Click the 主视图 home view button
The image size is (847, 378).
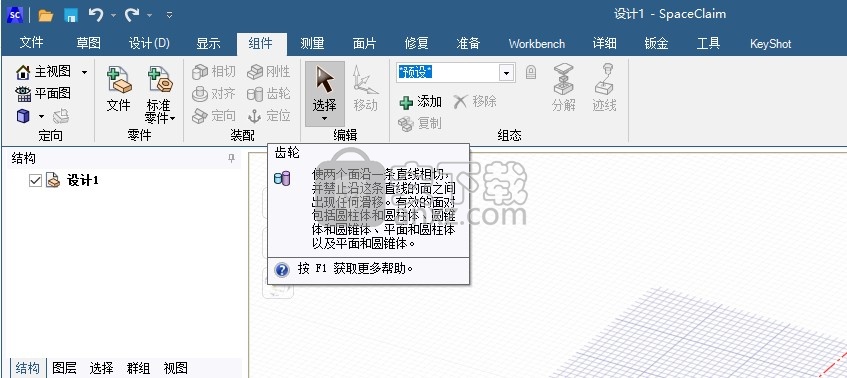click(44, 71)
